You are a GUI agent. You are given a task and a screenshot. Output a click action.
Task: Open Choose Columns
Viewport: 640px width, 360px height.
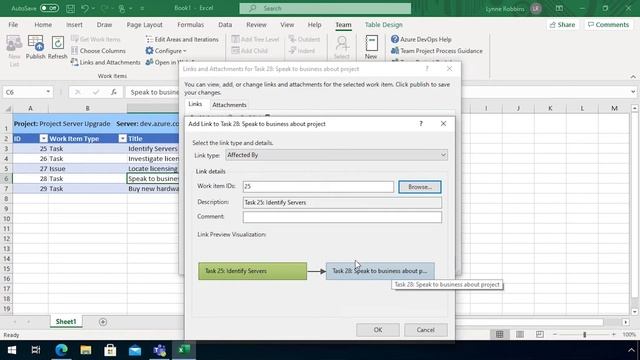tap(98, 51)
